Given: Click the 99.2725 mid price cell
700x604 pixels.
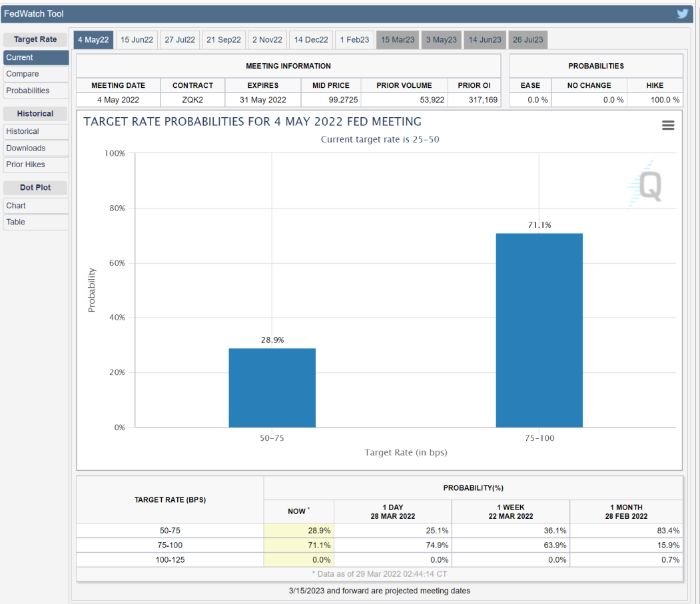Looking at the screenshot, I should coord(331,100).
